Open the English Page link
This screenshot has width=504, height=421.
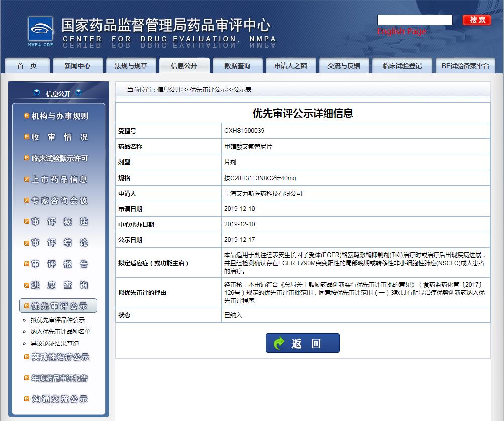(401, 32)
